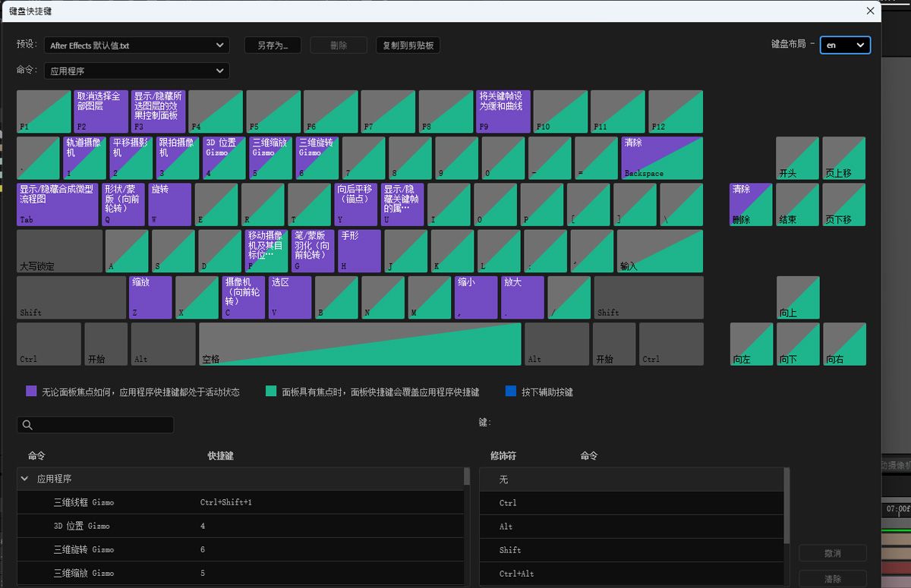Click the 撤消 button
This screenshot has height=588, width=911.
tap(833, 553)
